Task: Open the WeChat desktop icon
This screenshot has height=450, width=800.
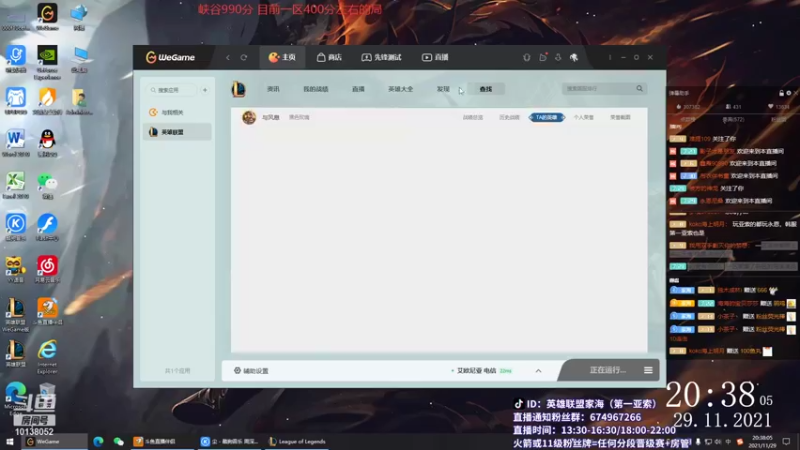Action: click(47, 185)
